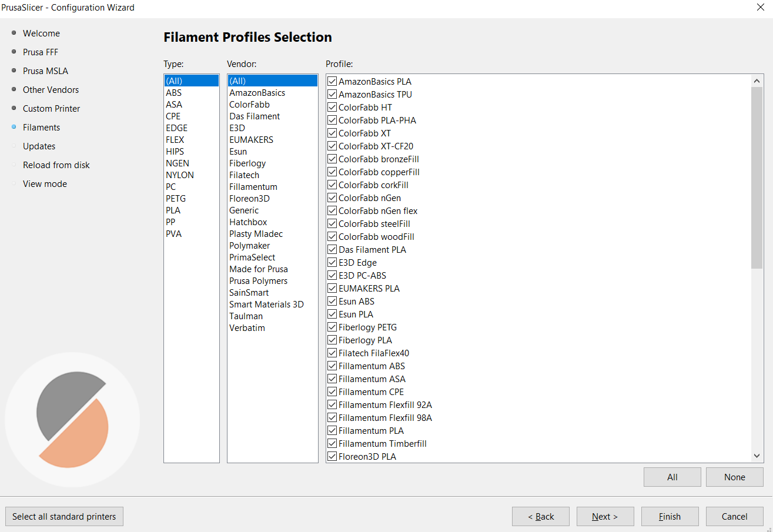Click scrollbar down arrow in profile list
Viewport: 773px width, 532px height.
(x=757, y=456)
